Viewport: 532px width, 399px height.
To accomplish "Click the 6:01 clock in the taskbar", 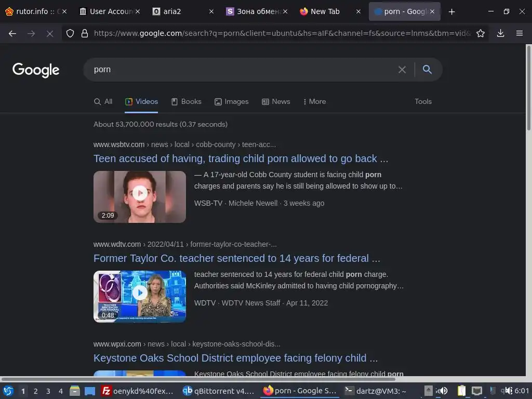I will point(522,391).
